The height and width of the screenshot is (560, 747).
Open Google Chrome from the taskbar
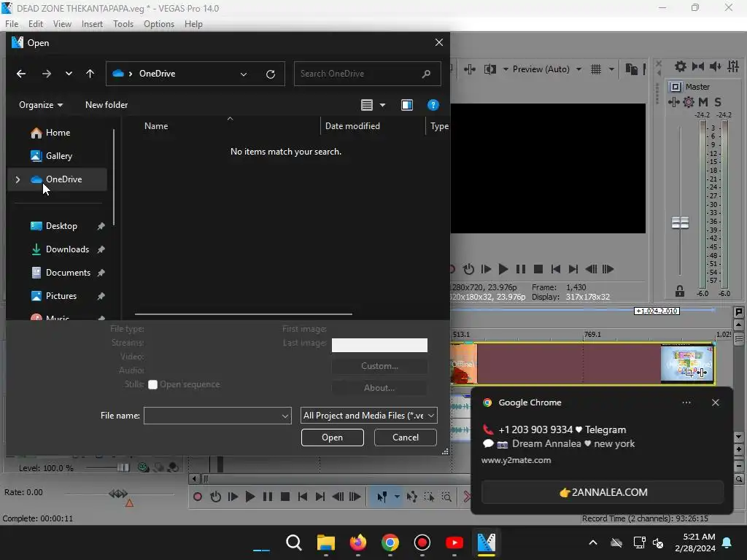[x=390, y=542]
